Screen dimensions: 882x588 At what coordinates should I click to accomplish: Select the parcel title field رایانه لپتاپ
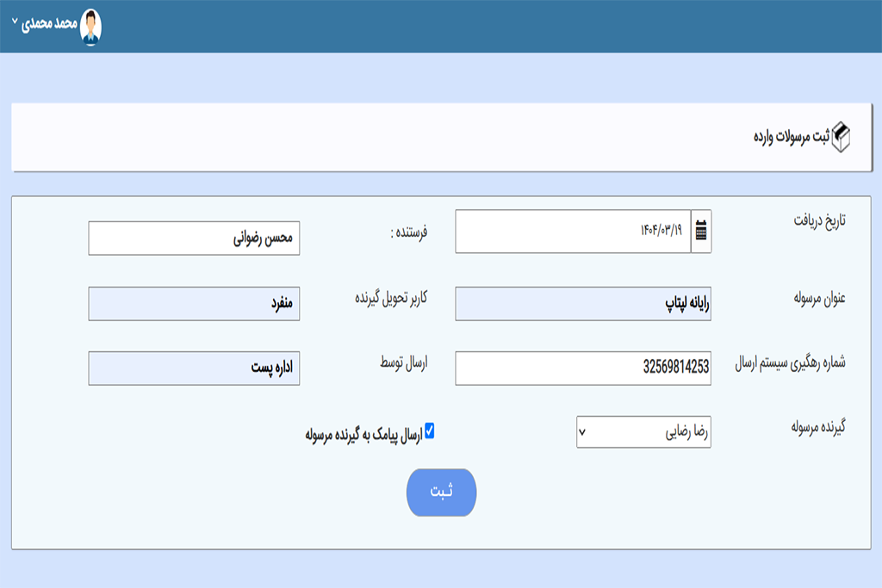pyautogui.click(x=583, y=303)
